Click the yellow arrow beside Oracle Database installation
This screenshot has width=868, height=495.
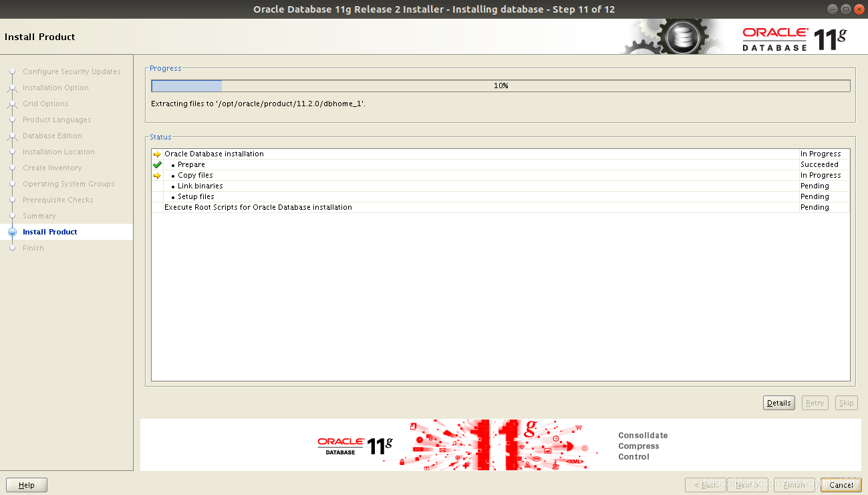coord(157,154)
